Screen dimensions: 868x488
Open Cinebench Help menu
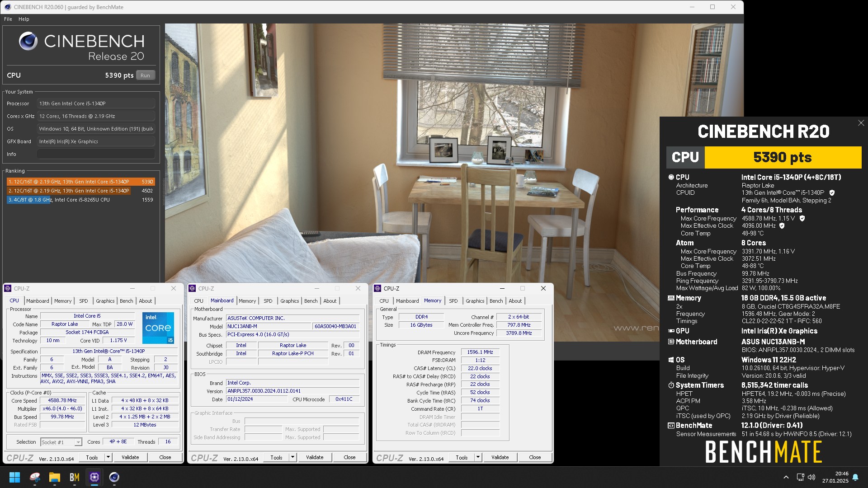(24, 19)
